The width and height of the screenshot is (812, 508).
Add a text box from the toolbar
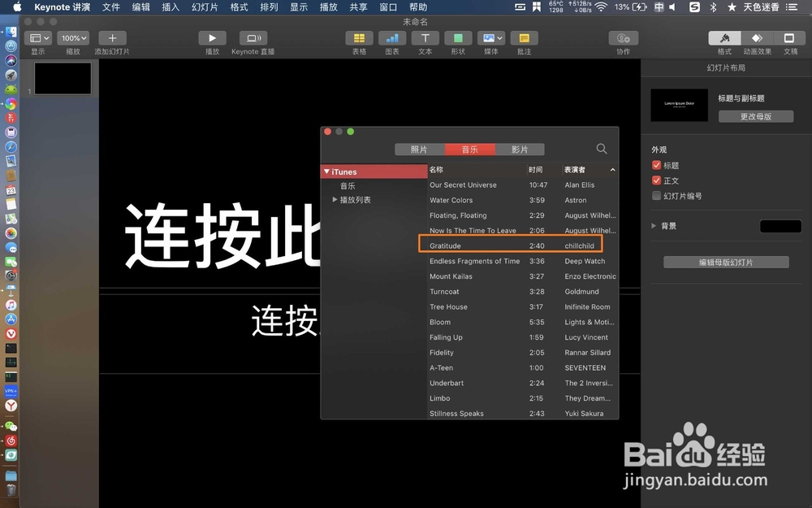coord(425,38)
